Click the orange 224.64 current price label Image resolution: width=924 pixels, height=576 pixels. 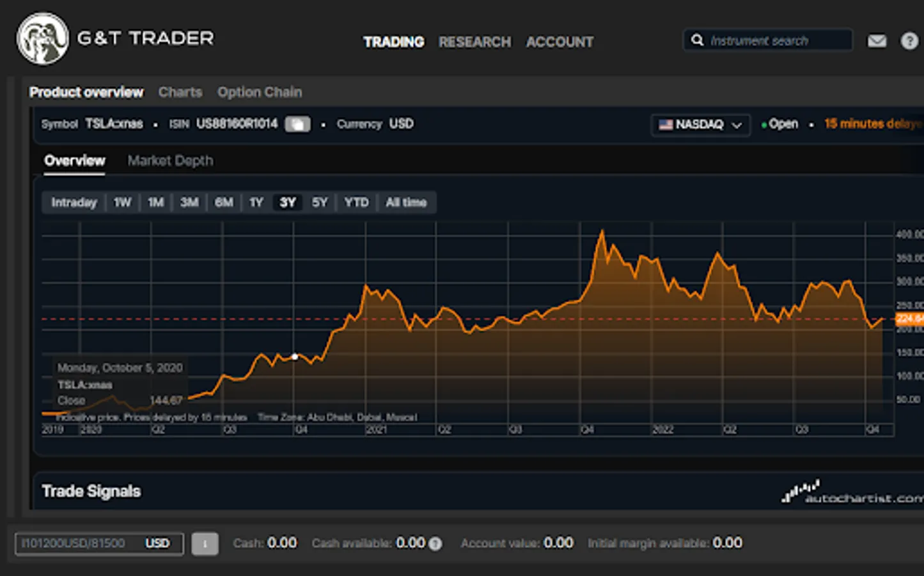[909, 318]
